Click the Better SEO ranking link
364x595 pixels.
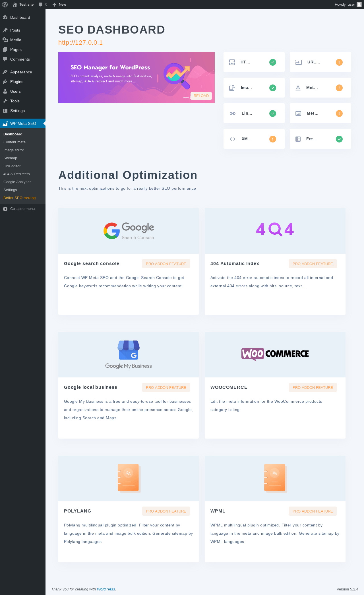pos(19,198)
